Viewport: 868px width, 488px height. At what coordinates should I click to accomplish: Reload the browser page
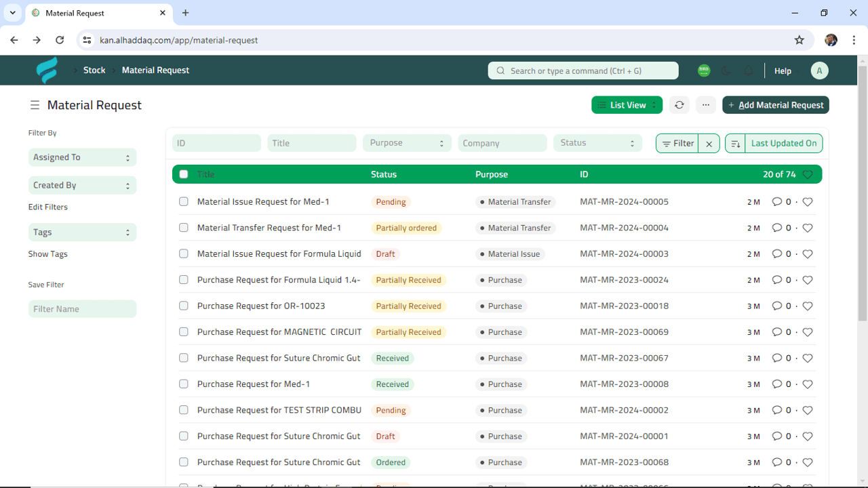[x=60, y=40]
